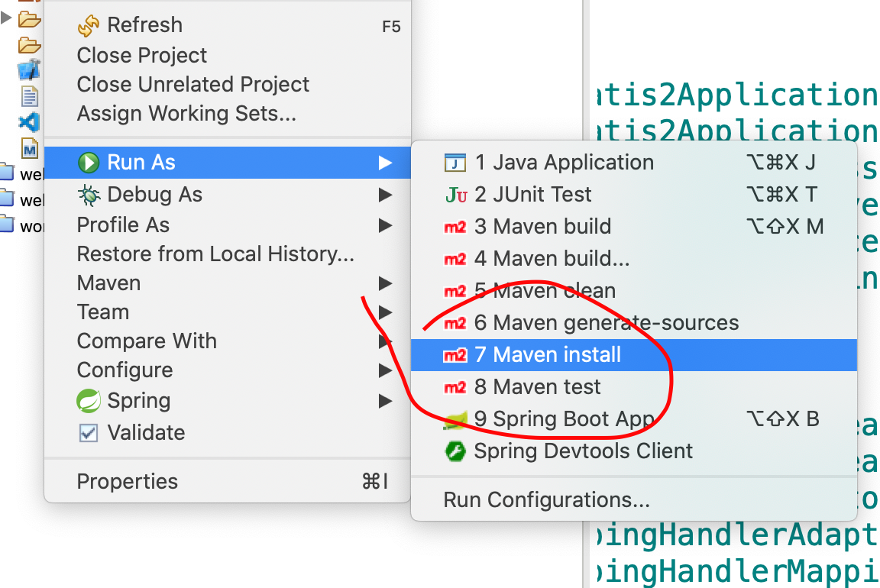Viewport: 880px width, 588px height.
Task: Select 2 JUnit Test
Action: [x=633, y=195]
